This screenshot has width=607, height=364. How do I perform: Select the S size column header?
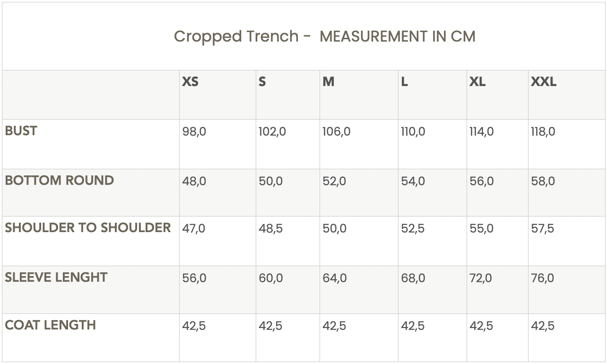coord(262,82)
